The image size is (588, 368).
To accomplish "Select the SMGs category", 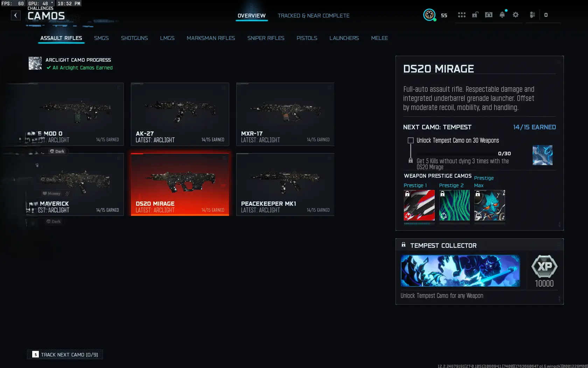I will tap(101, 38).
